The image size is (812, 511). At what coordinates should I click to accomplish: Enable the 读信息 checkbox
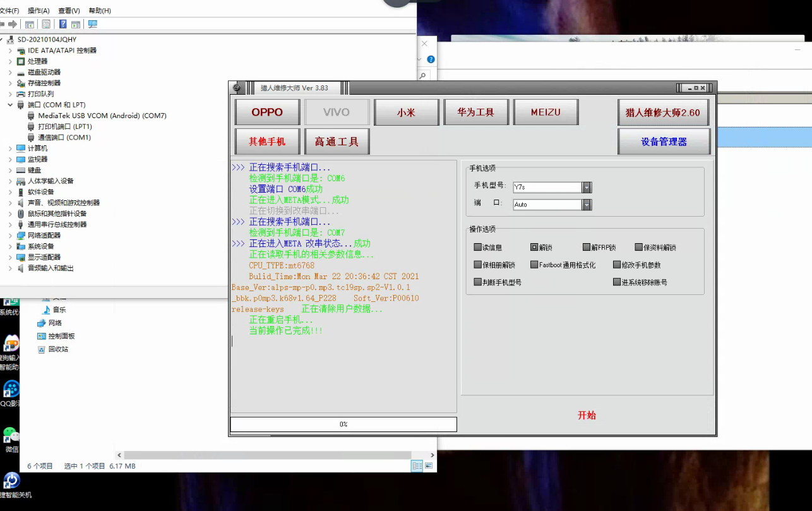pyautogui.click(x=478, y=248)
